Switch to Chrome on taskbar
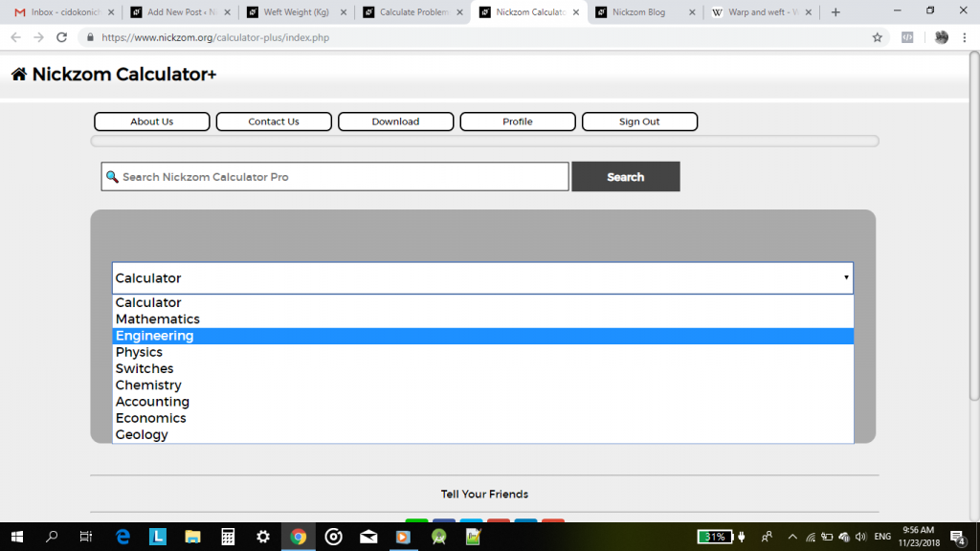Image resolution: width=980 pixels, height=551 pixels. pos(299,537)
